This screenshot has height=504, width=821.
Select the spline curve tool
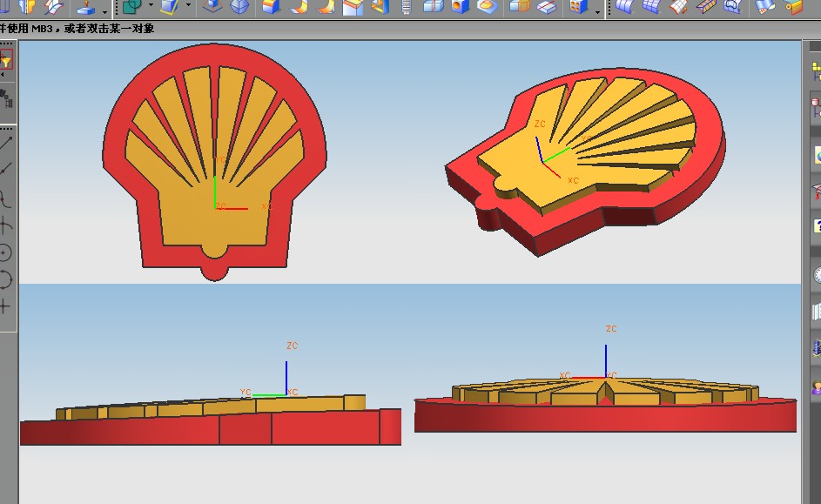(x=5, y=198)
